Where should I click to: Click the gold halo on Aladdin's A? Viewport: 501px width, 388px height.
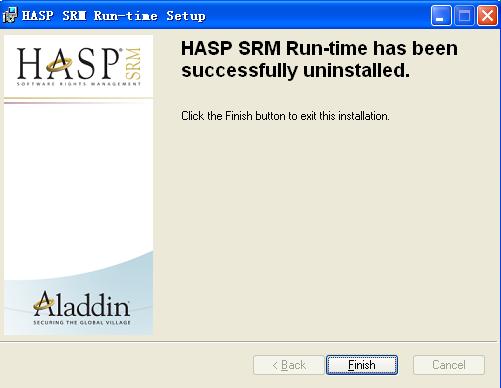[x=42, y=303]
